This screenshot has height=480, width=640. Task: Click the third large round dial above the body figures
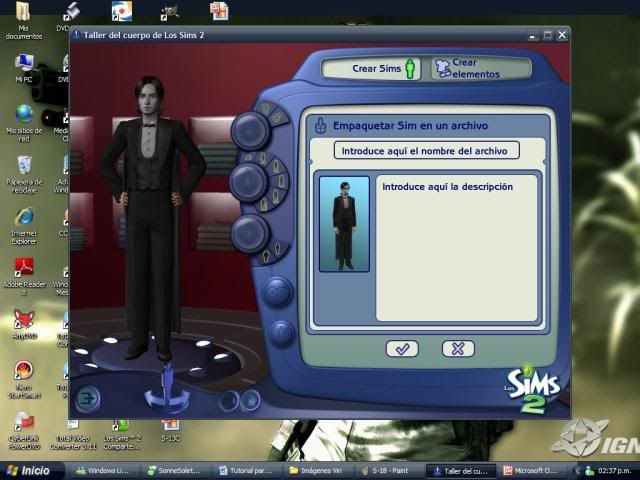(x=250, y=234)
